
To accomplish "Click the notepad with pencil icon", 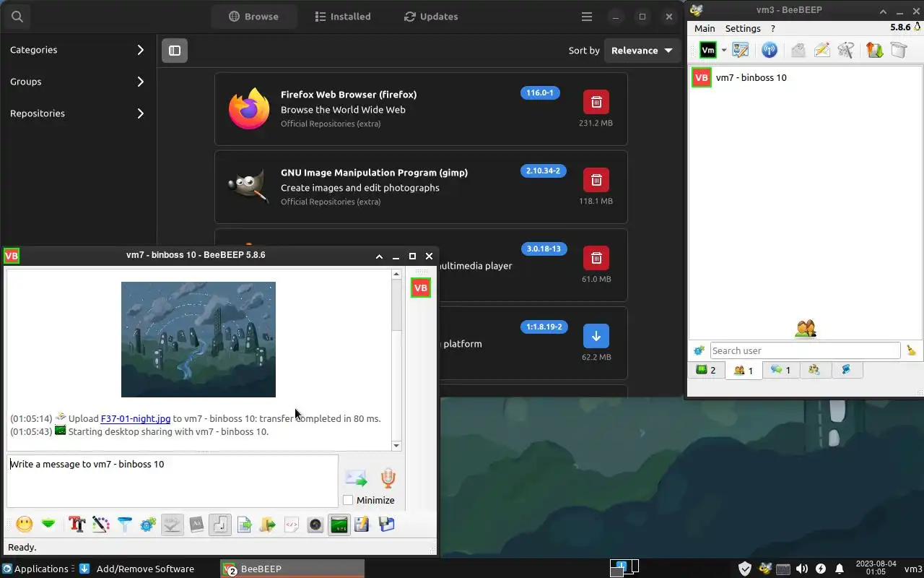I will [x=362, y=524].
